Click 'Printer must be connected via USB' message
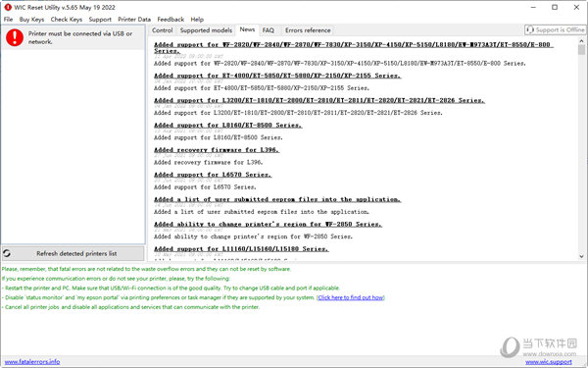This screenshot has height=368, width=588. click(80, 37)
